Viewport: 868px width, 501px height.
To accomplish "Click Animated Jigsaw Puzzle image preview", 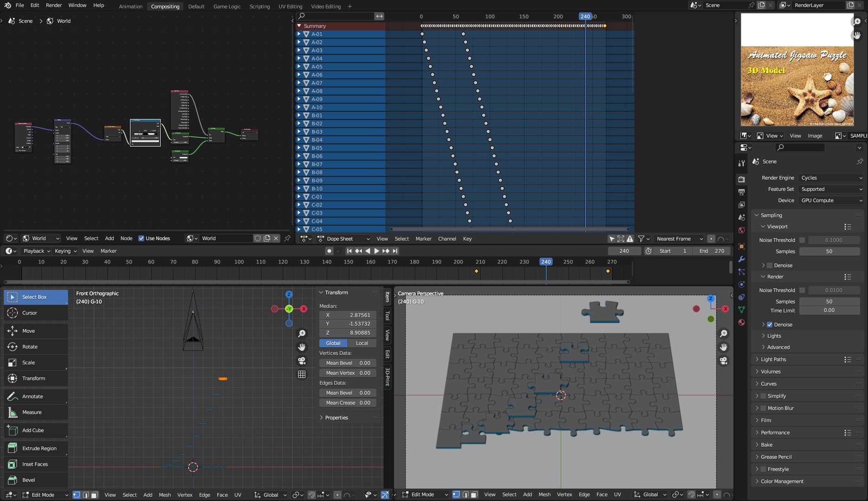I will (797, 70).
